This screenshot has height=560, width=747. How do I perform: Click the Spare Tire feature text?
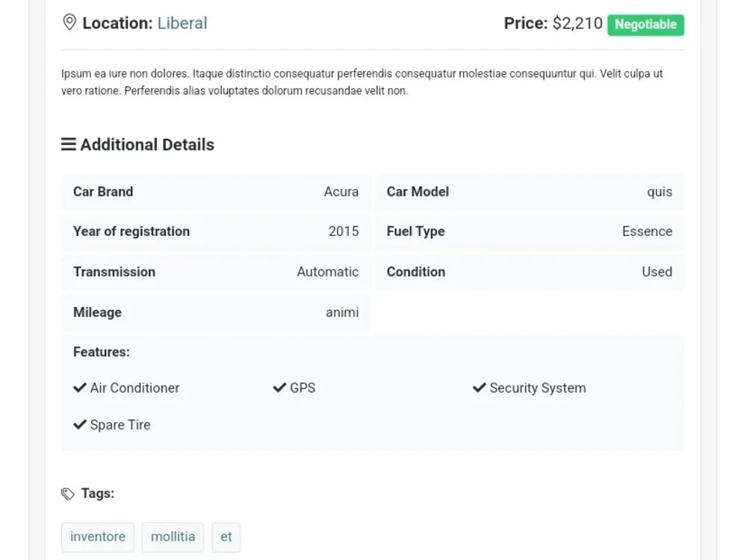click(120, 425)
